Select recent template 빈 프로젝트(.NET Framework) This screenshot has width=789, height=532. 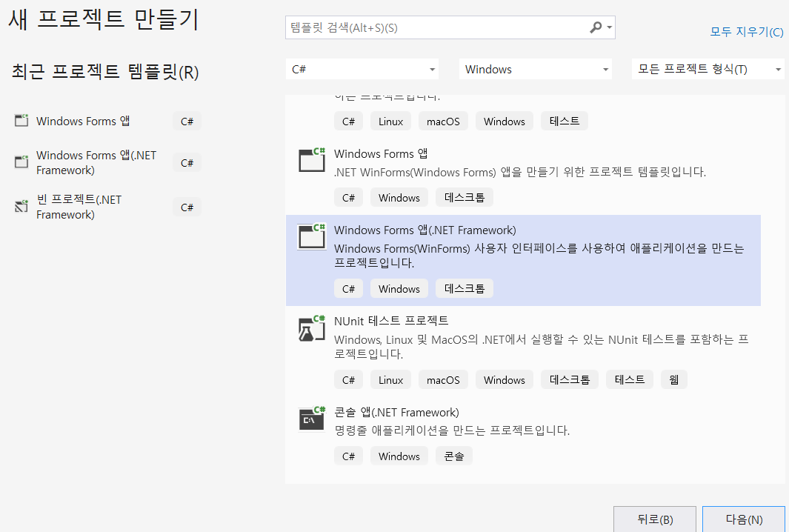pyautogui.click(x=79, y=207)
